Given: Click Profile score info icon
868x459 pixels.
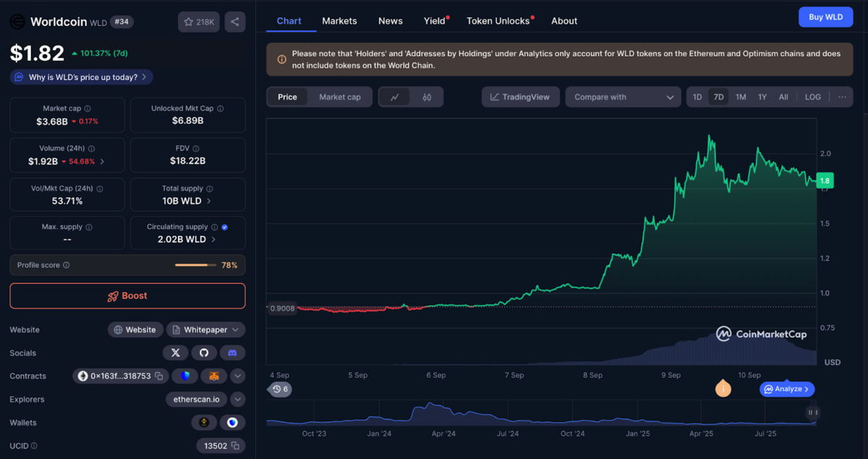Looking at the screenshot, I should click(67, 265).
